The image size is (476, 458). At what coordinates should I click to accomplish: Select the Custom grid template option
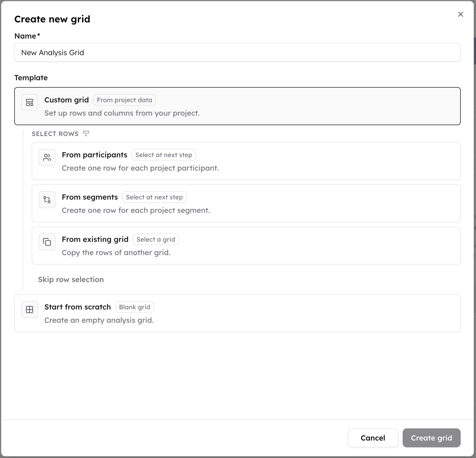237,106
